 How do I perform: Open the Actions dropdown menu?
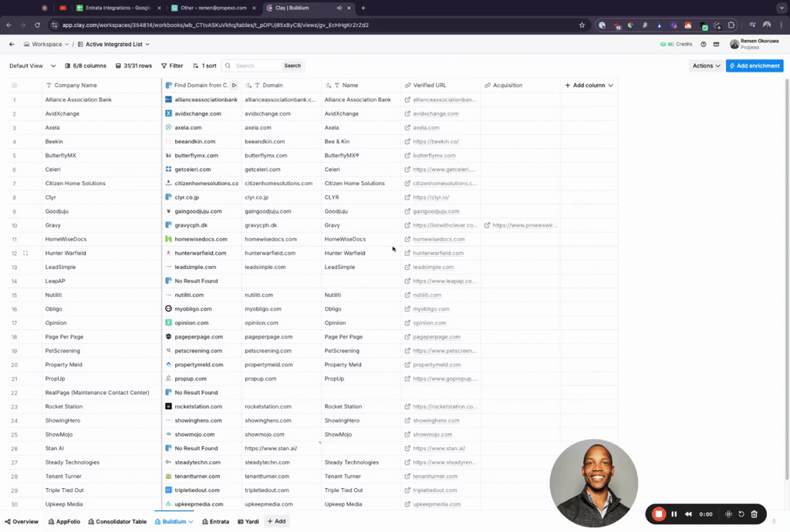pos(706,66)
